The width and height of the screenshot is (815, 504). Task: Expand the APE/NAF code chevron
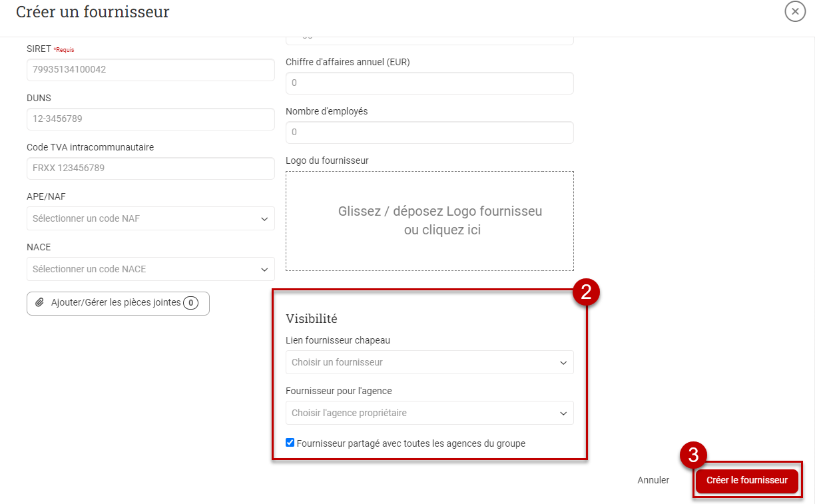[264, 218]
